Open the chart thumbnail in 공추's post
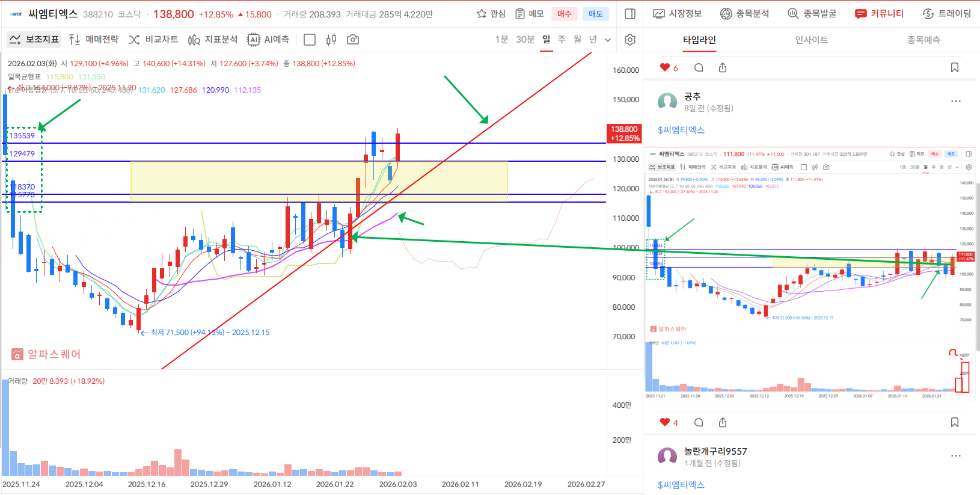The width and height of the screenshot is (980, 495). (809, 274)
